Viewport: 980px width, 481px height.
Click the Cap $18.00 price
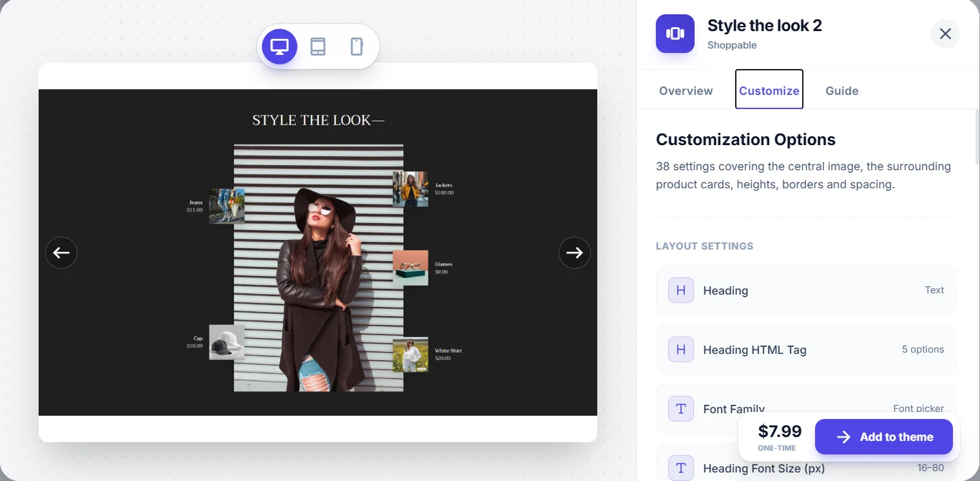[x=195, y=346]
